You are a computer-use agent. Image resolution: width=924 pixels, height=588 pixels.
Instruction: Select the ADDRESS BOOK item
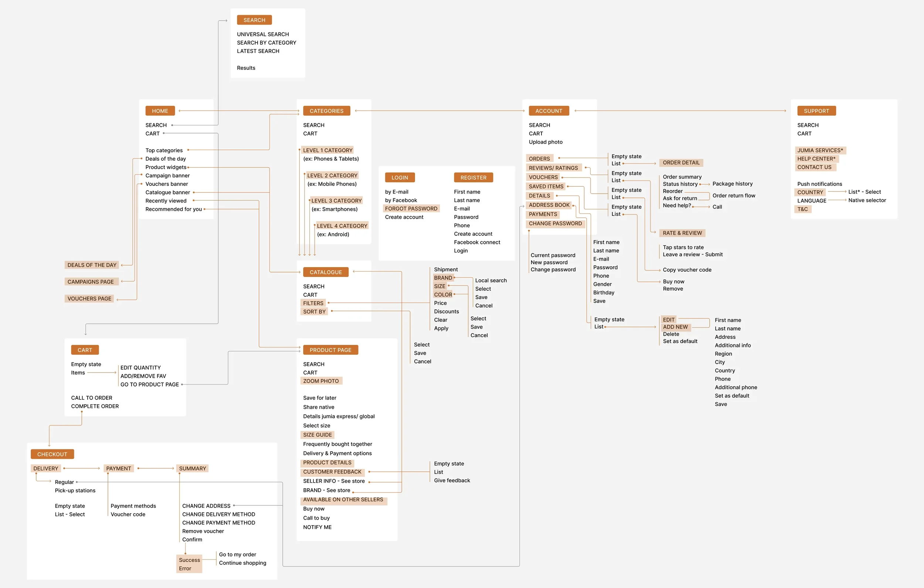(x=549, y=205)
